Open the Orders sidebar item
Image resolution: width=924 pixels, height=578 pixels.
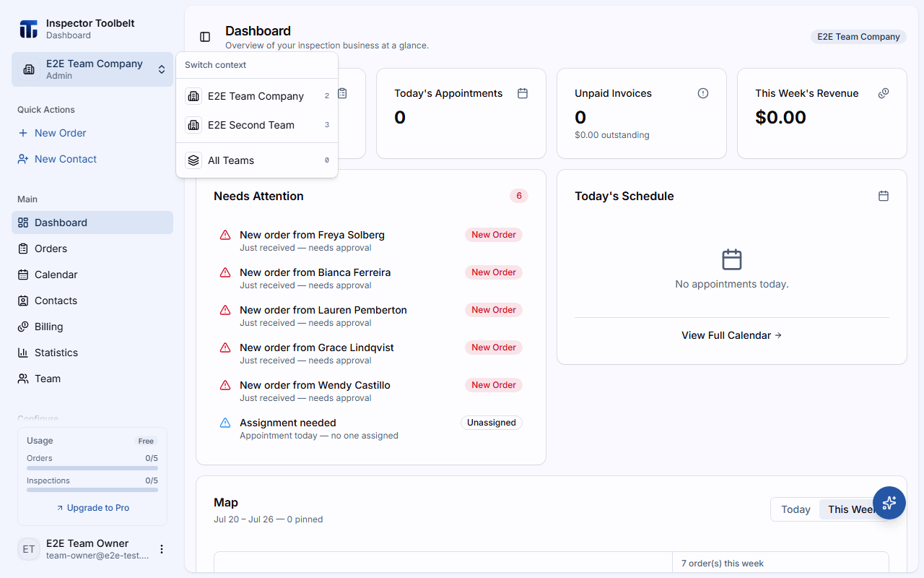coord(92,249)
